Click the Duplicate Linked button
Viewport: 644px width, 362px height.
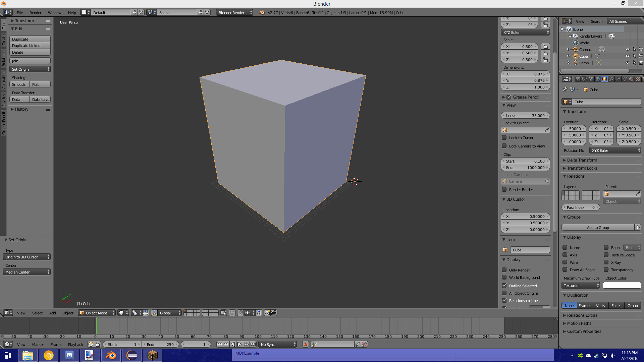30,46
